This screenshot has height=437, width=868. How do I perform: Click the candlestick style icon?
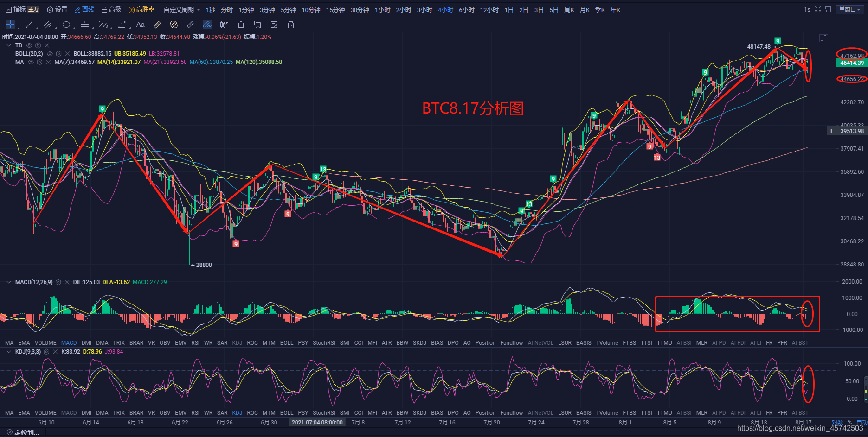tap(224, 25)
